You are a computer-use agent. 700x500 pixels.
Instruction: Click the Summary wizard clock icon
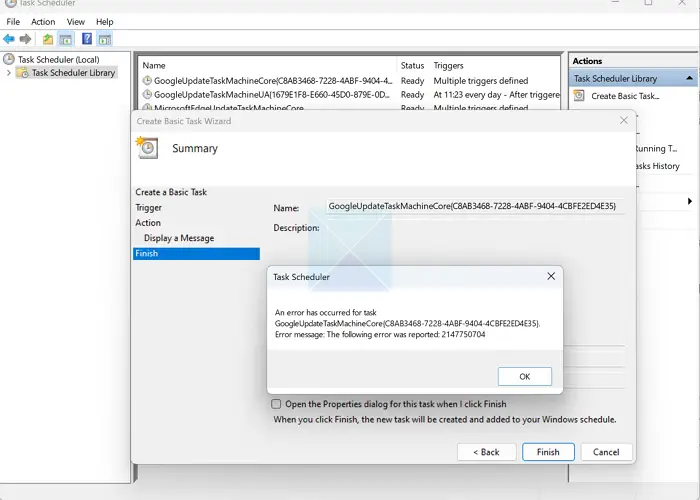click(147, 147)
